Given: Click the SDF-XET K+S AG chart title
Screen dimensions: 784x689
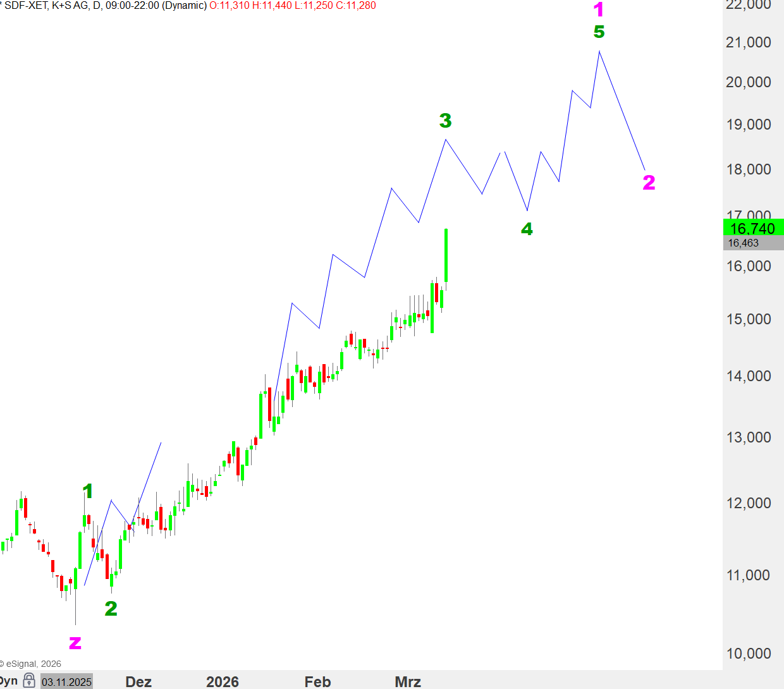Looking at the screenshot, I should click(x=104, y=6).
